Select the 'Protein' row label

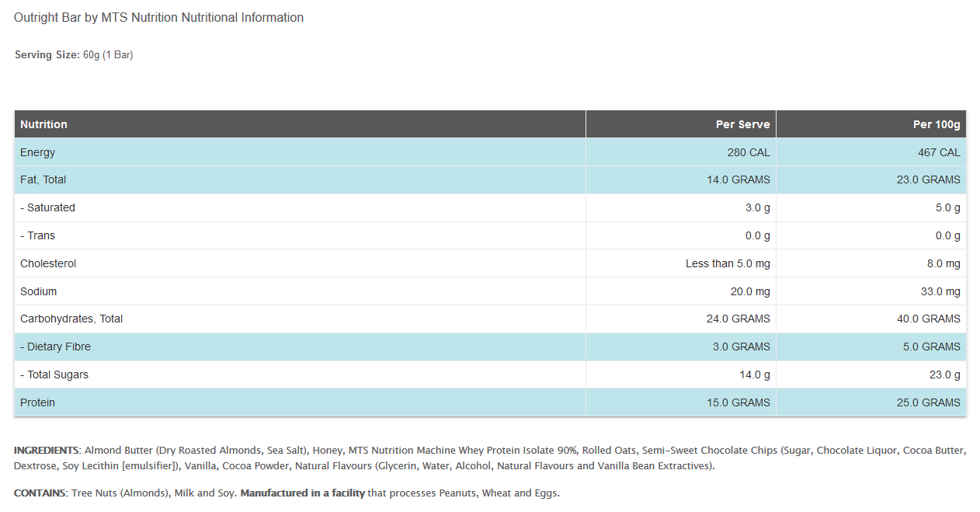click(37, 402)
